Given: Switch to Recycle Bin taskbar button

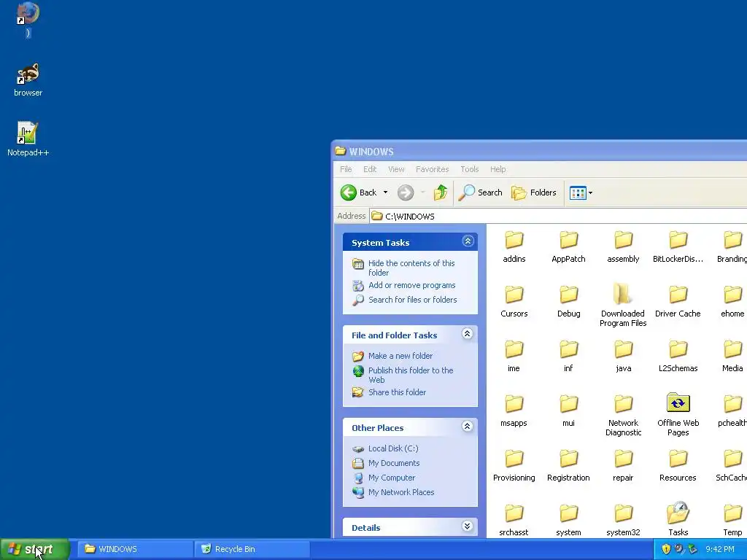Looking at the screenshot, I should (252, 549).
